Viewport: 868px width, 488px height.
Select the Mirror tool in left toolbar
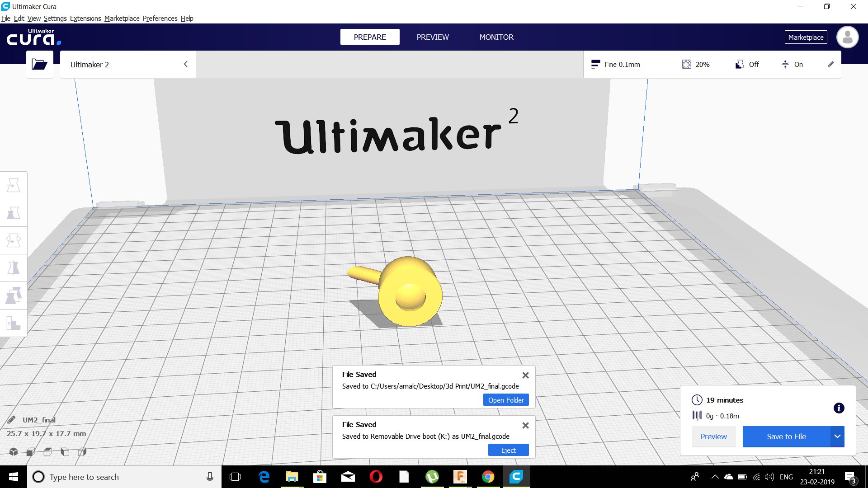point(14,268)
